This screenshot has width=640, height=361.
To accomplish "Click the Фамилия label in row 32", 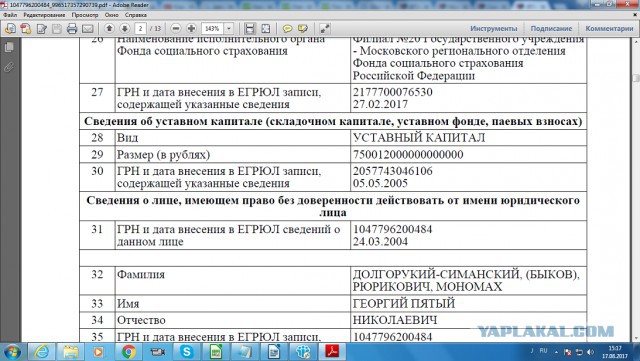I will point(141,274).
